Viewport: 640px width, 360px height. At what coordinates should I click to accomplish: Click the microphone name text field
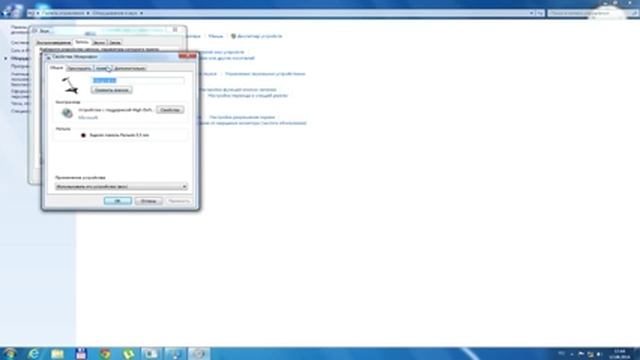(x=138, y=80)
